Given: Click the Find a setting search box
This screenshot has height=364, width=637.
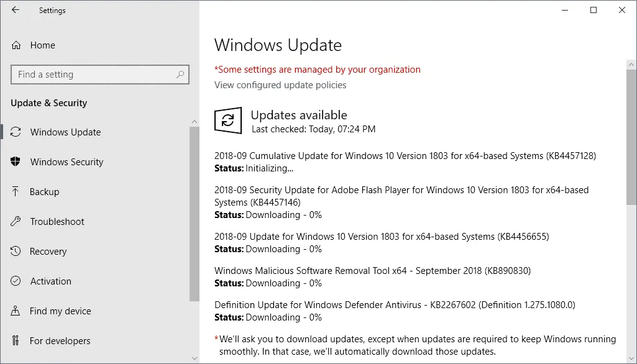Looking at the screenshot, I should point(100,75).
